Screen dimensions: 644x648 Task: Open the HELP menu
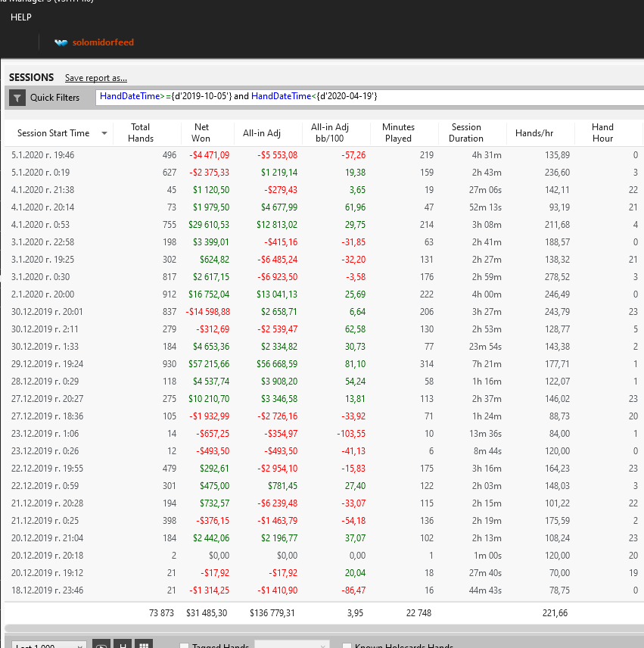[21, 17]
